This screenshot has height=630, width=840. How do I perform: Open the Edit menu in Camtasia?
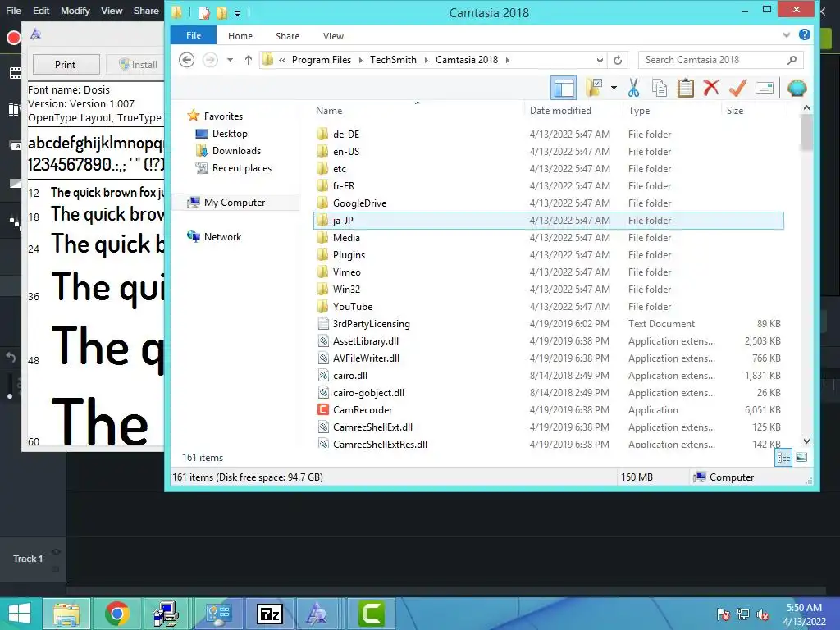pos(41,11)
